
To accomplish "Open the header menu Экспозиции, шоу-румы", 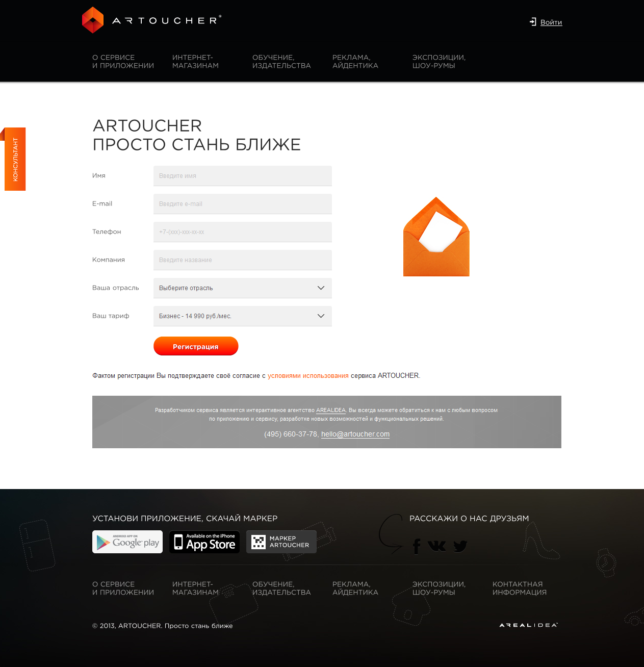I will tap(439, 62).
